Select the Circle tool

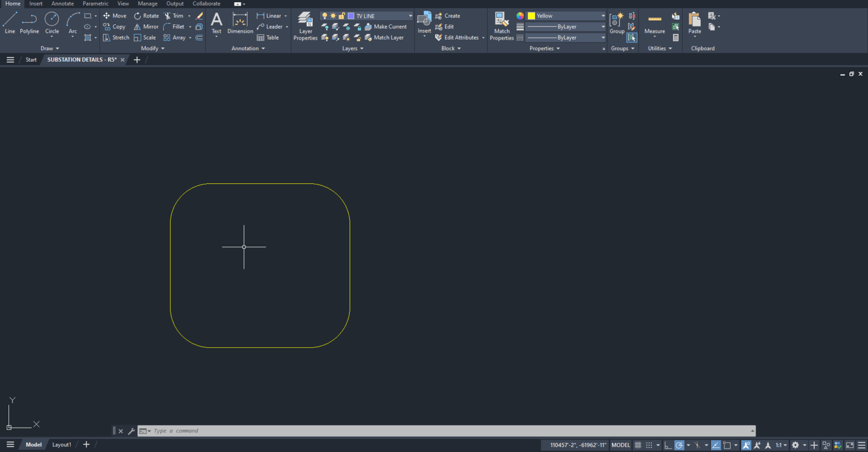point(51,24)
